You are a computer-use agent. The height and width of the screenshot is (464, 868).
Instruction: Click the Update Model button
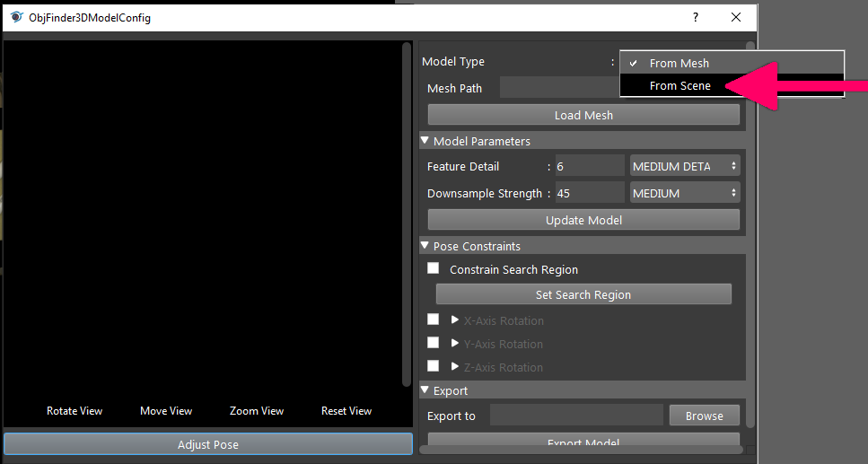point(583,221)
